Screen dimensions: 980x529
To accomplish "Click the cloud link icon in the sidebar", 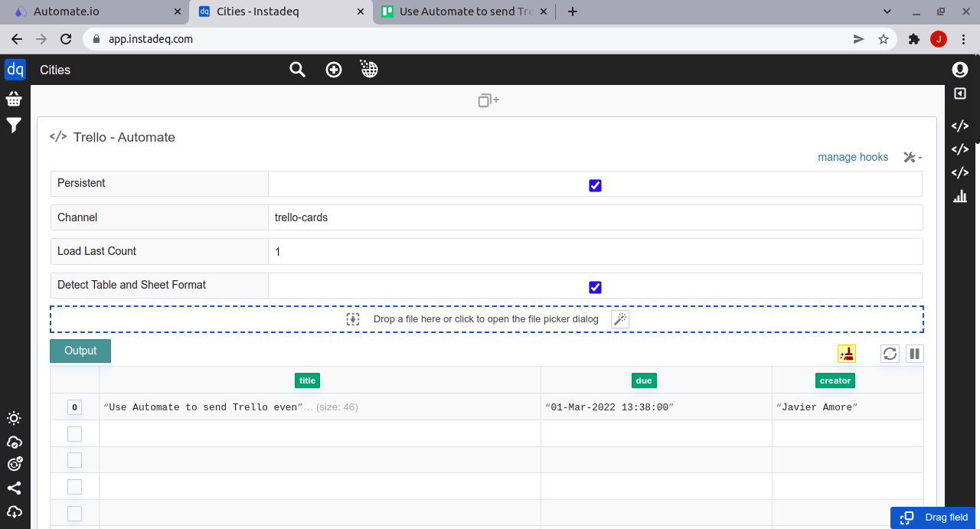I will [14, 442].
